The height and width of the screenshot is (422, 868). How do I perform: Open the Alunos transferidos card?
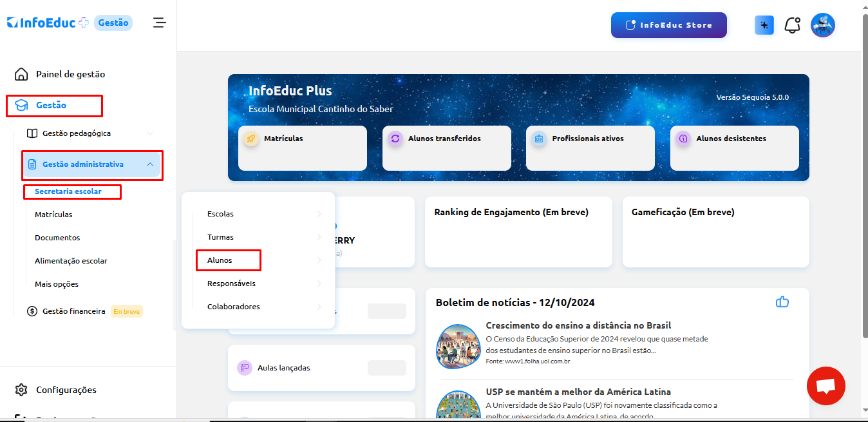(x=447, y=148)
